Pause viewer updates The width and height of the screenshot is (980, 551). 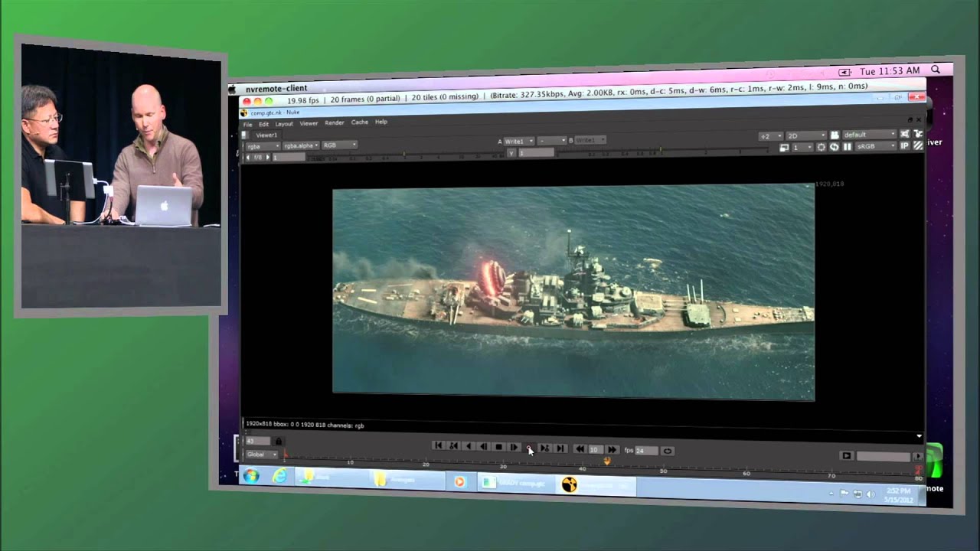[847, 146]
